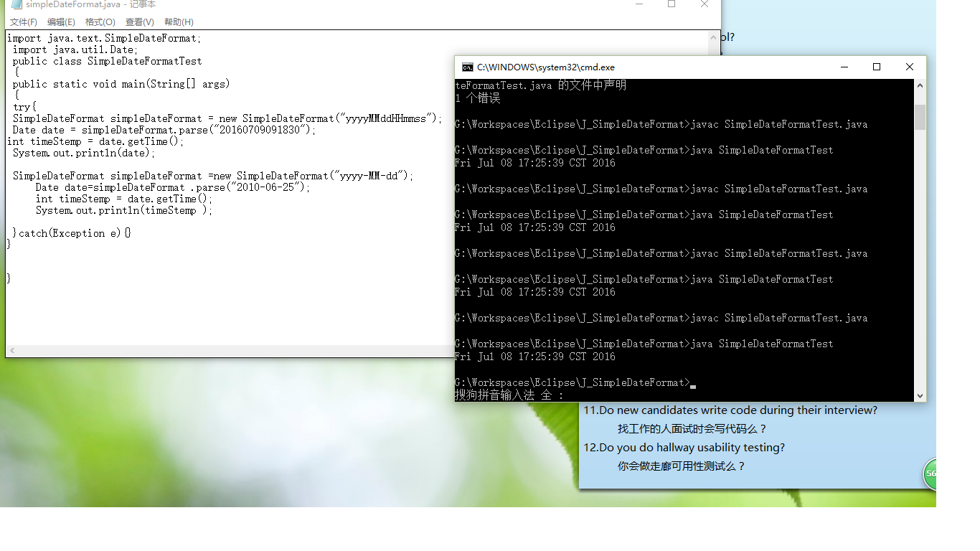The width and height of the screenshot is (980, 551).
Task: Open the 文件(F) menu in Notepad
Action: pyautogui.click(x=24, y=22)
